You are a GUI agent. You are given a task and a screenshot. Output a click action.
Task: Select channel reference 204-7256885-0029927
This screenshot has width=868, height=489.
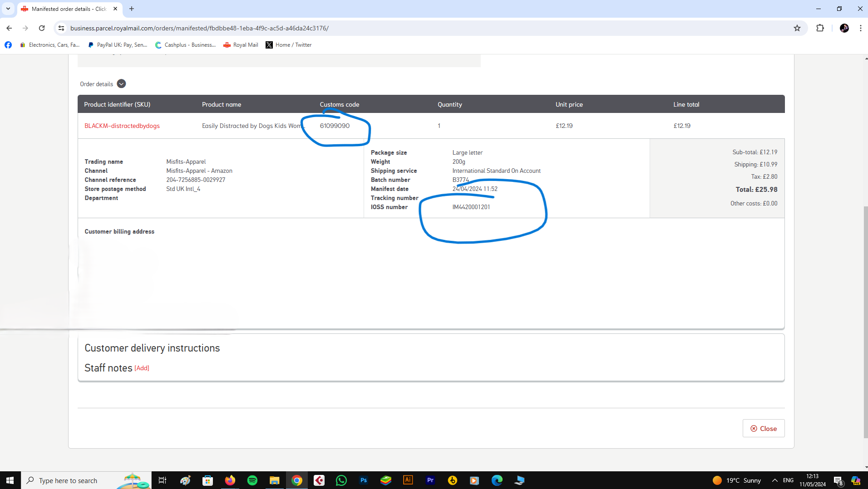tap(196, 180)
